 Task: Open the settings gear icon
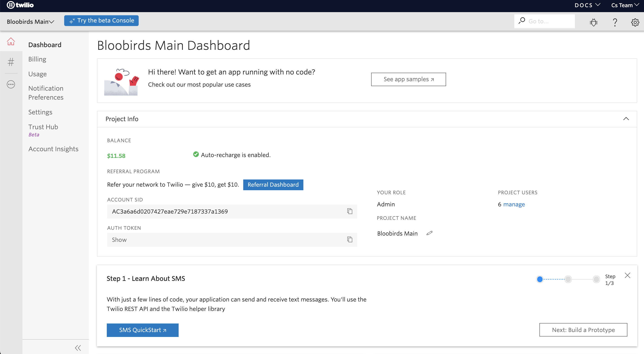pos(635,22)
